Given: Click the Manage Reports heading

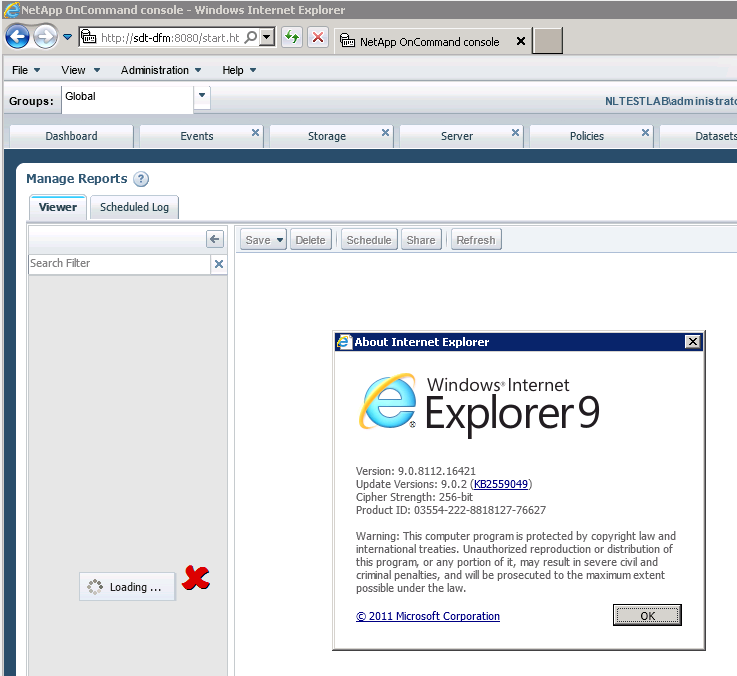Looking at the screenshot, I should point(77,179).
